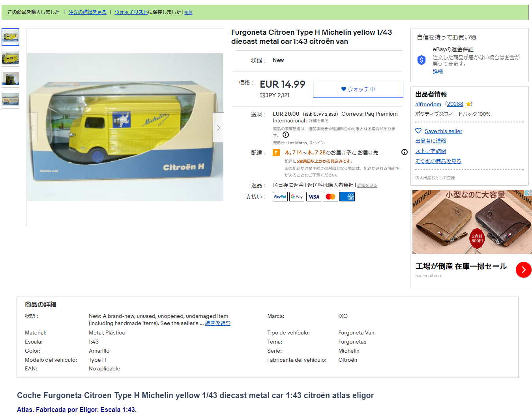Screen dimensions: 532x419
Task: Click the eBay money back guarantee shield icon
Action: 421,60
